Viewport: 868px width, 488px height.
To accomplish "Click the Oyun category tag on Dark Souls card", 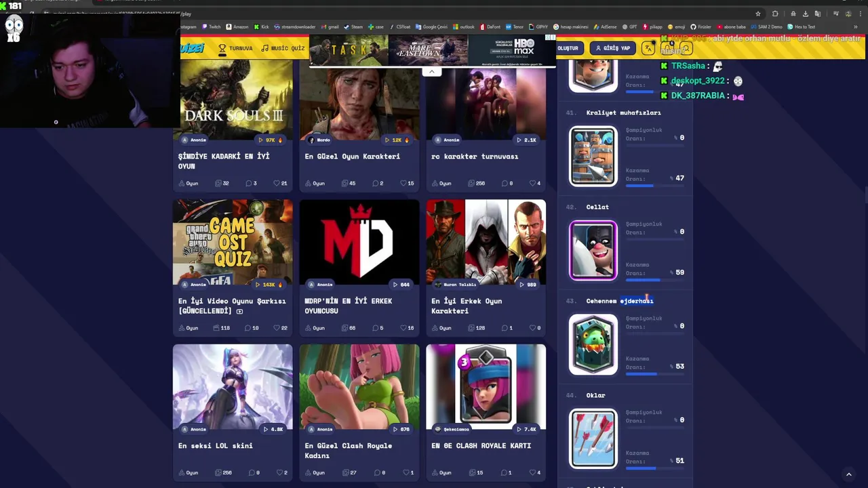I will coord(189,183).
